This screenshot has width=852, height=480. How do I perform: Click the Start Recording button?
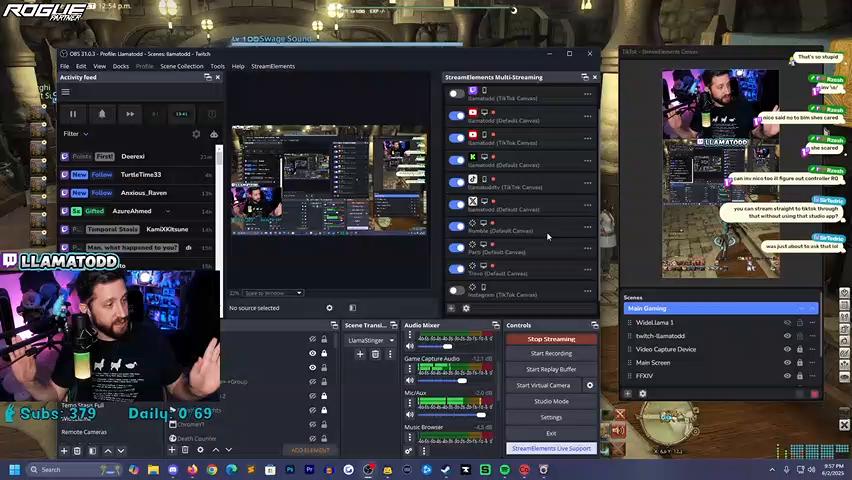551,353
